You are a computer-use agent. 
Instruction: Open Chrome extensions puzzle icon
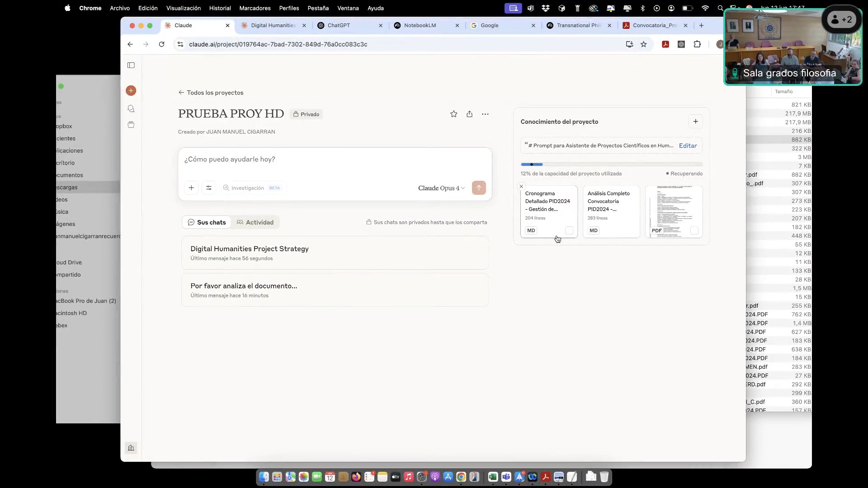point(697,44)
